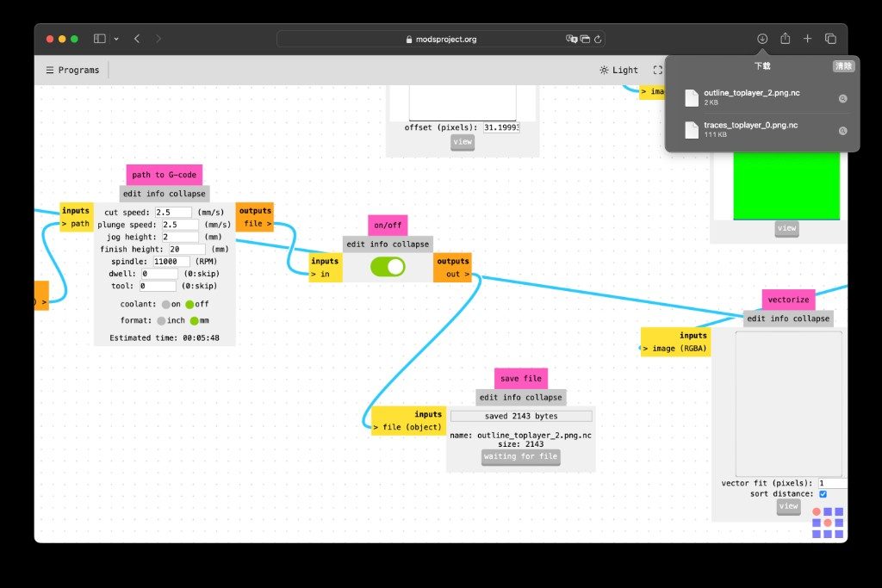Click the fullscreen icon beside Light
The width and height of the screenshot is (882, 588).
(657, 70)
